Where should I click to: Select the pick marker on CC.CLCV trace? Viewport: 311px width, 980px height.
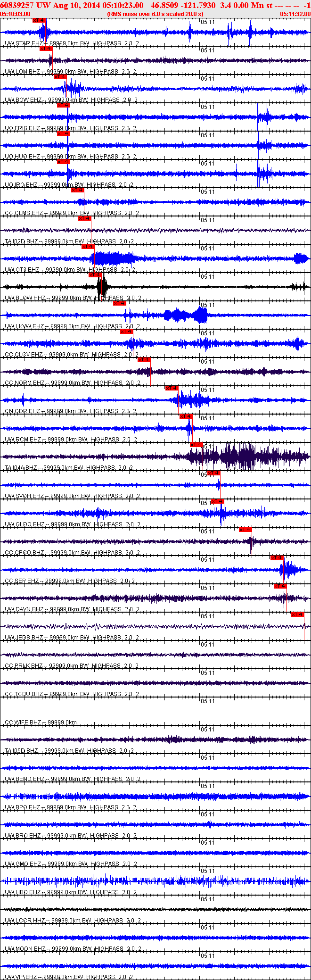click(x=127, y=332)
